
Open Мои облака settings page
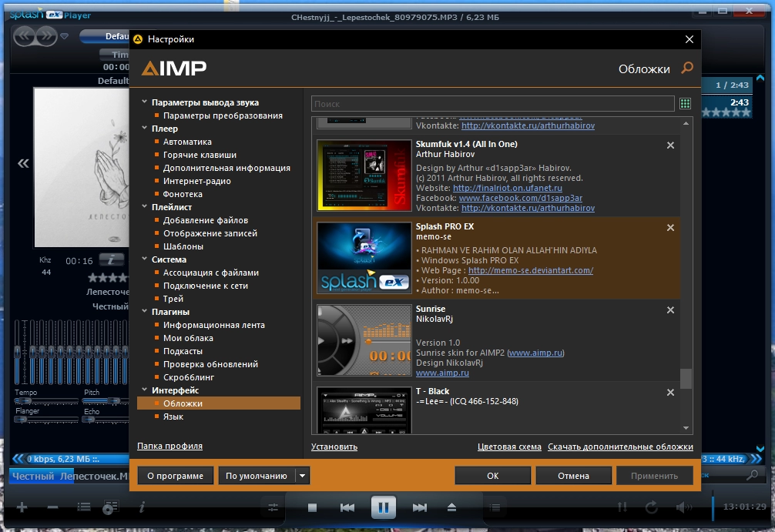188,338
